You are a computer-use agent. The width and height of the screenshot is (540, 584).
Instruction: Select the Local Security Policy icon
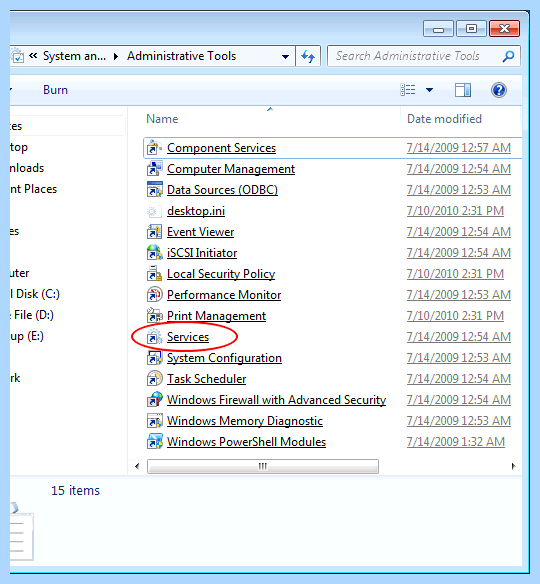click(x=154, y=274)
